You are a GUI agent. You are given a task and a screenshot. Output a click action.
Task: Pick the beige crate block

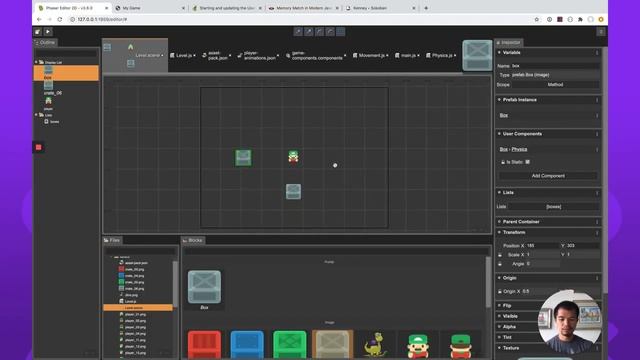point(332,344)
